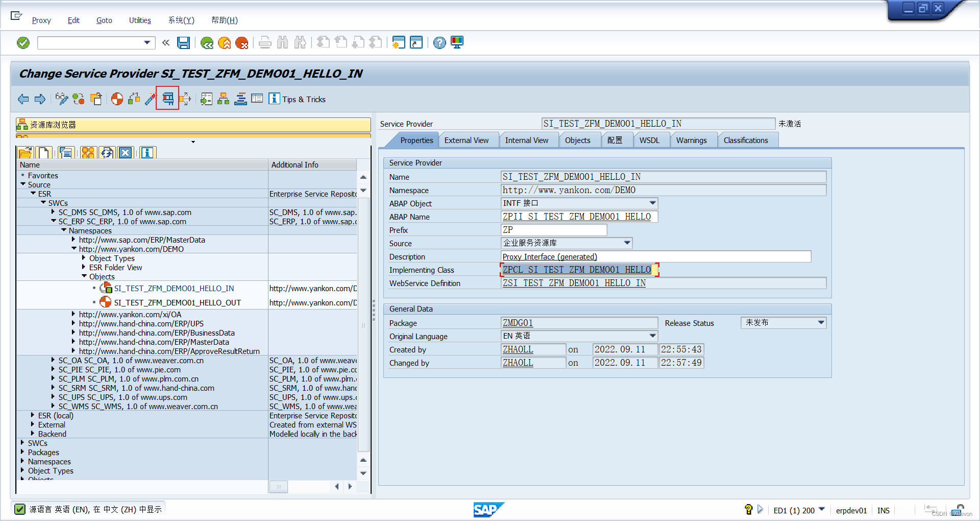The width and height of the screenshot is (980, 521).
Task: Expand the Packages tree node
Action: point(22,452)
